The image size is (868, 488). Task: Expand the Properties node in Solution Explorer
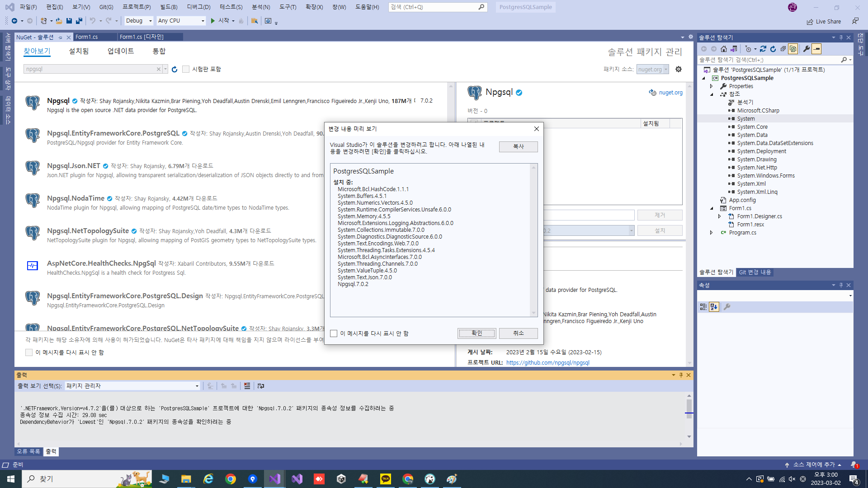coord(711,86)
